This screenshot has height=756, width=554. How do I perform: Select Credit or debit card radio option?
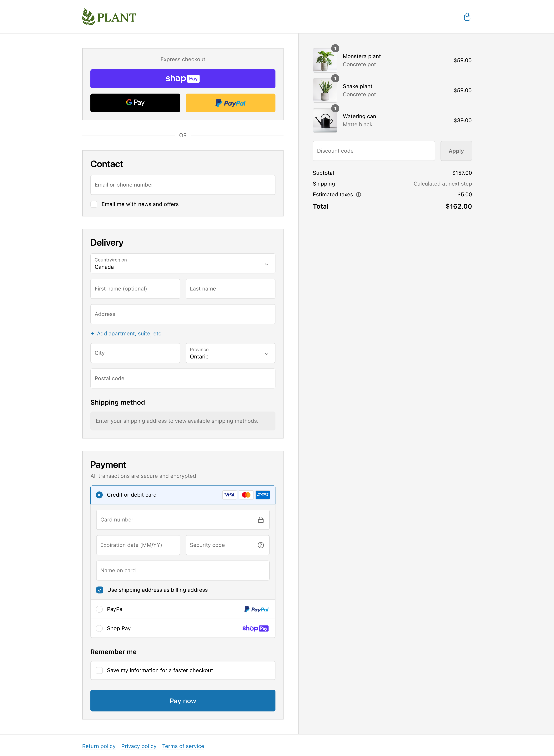pyautogui.click(x=99, y=495)
